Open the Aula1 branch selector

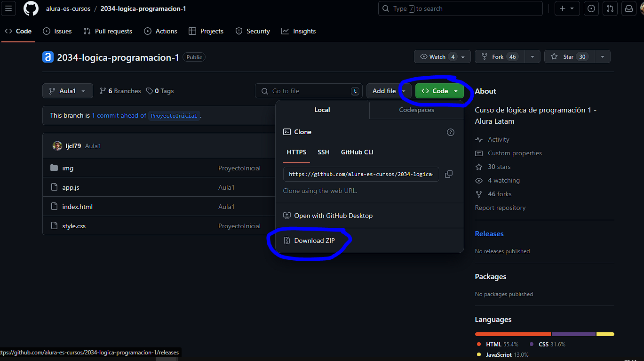click(x=68, y=91)
